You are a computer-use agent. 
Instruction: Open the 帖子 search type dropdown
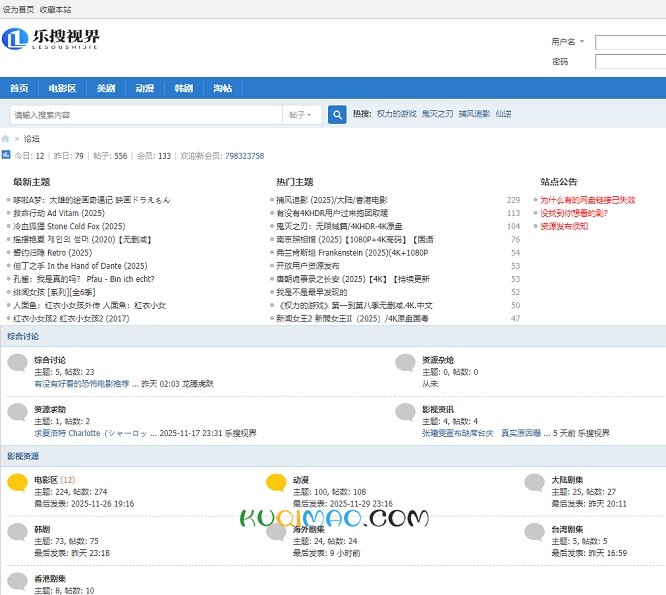[301, 115]
